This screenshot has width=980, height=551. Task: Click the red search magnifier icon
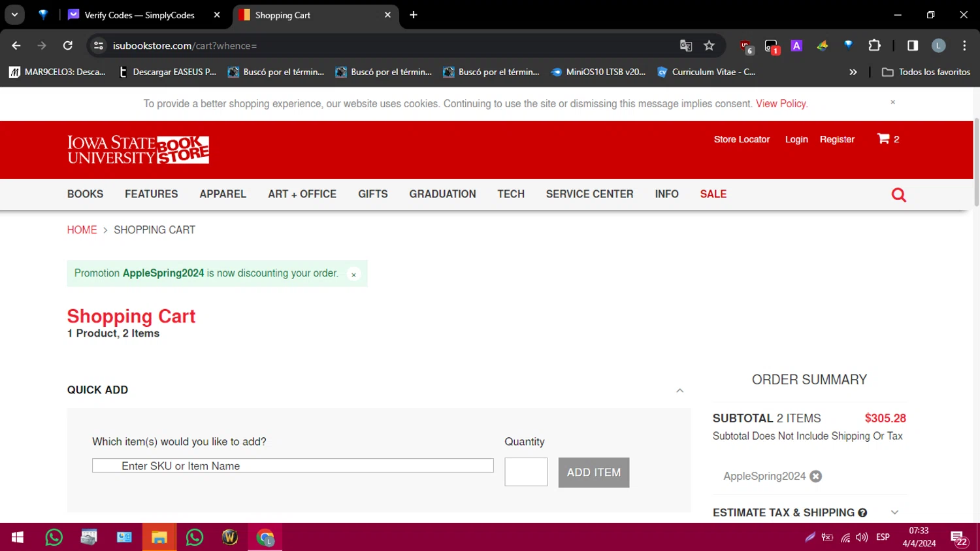(898, 195)
